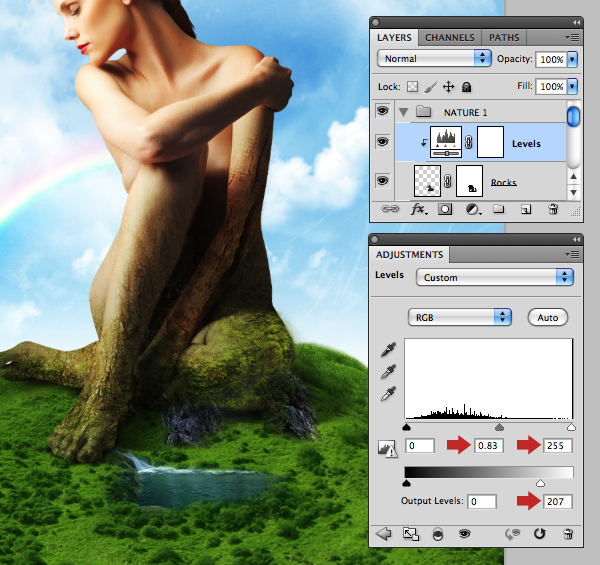The image size is (600, 565).
Task: Create new group folder icon
Action: point(498,209)
